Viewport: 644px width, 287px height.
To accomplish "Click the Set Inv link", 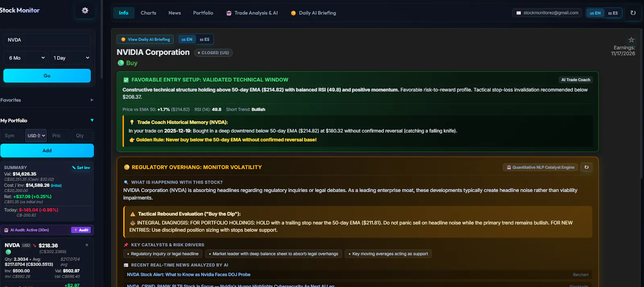I will click(81, 168).
